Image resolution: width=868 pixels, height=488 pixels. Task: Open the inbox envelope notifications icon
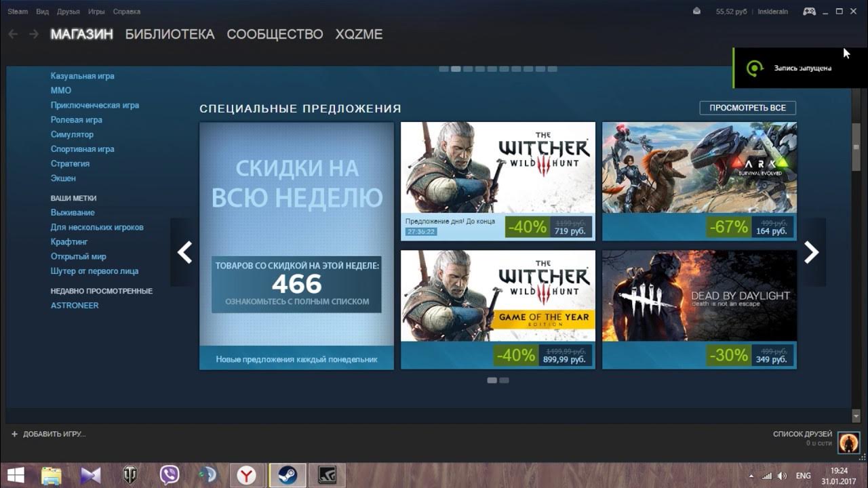(x=697, y=12)
